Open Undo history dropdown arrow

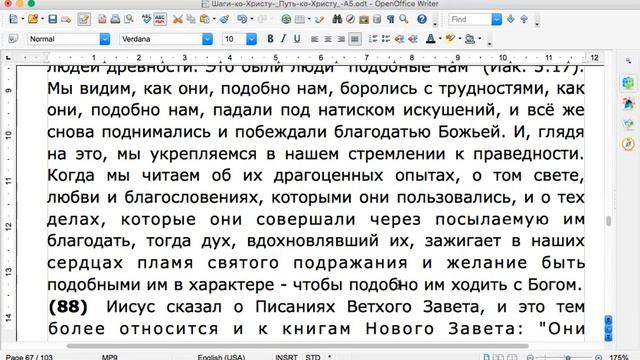pos(251,19)
